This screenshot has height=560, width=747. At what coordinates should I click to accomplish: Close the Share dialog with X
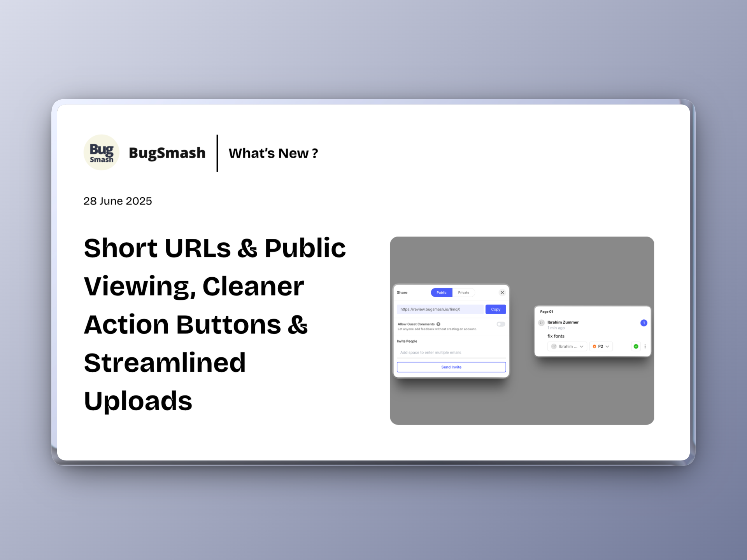pyautogui.click(x=502, y=292)
